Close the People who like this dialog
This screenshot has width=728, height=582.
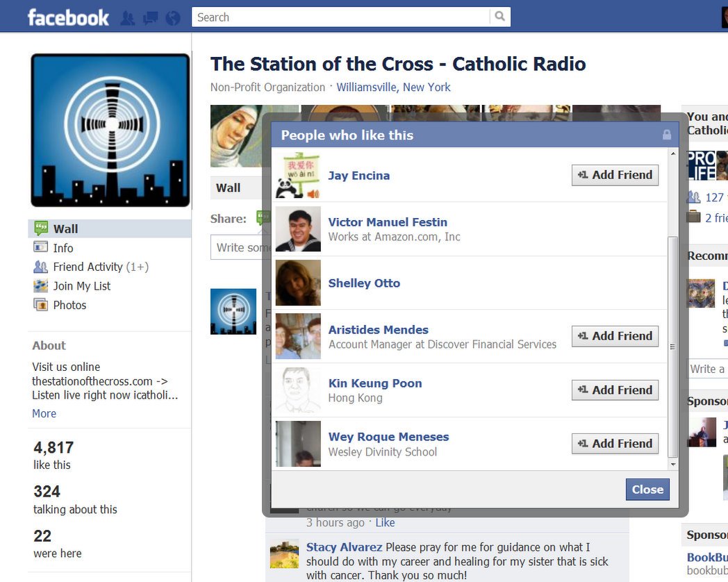point(647,489)
